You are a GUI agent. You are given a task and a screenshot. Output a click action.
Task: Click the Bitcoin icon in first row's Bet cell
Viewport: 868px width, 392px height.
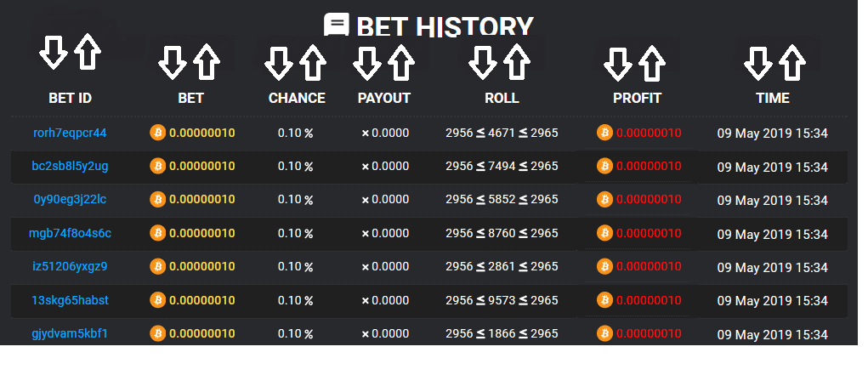click(x=157, y=133)
